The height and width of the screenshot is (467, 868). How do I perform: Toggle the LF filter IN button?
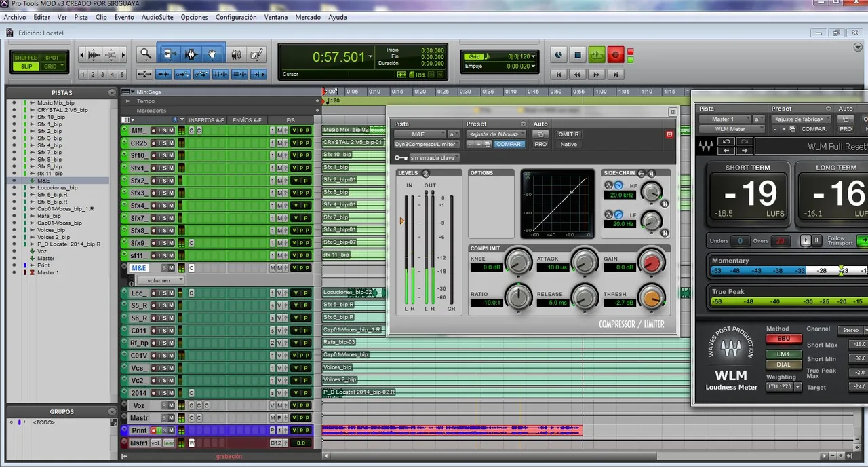pyautogui.click(x=665, y=232)
